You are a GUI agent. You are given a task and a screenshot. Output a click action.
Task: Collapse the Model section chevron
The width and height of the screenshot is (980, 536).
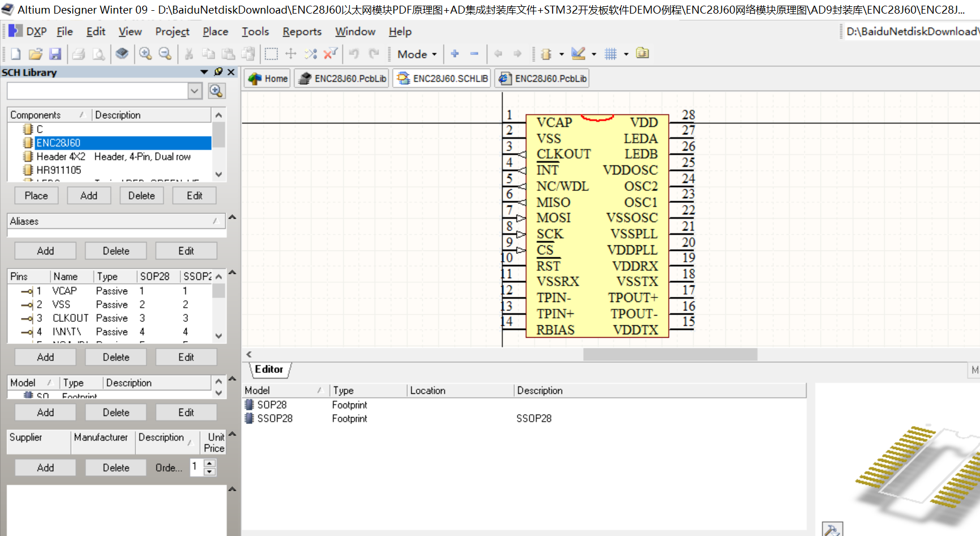point(232,378)
